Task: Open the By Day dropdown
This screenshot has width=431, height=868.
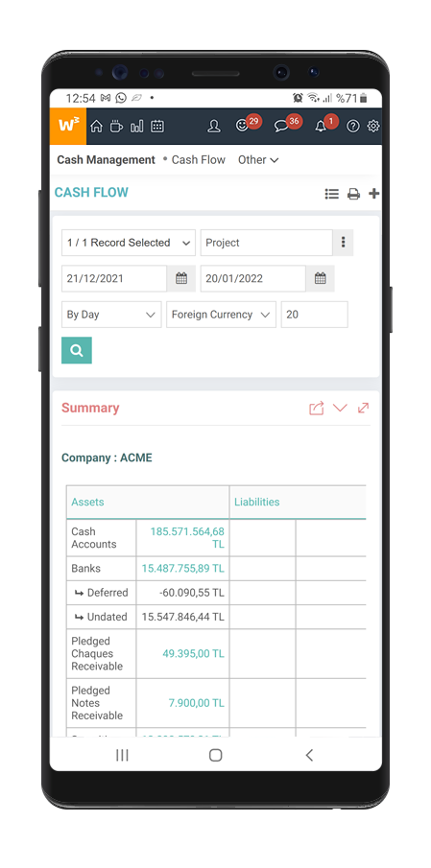Action: [111, 315]
